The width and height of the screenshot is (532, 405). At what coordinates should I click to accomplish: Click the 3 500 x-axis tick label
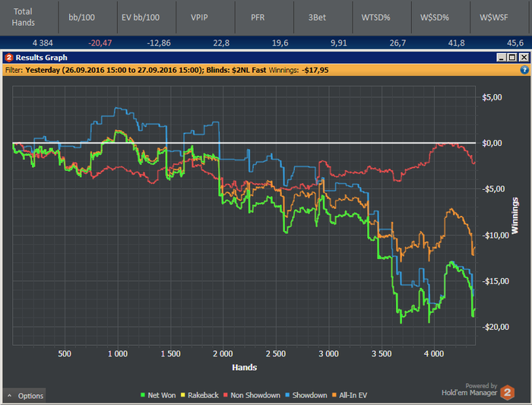(382, 354)
